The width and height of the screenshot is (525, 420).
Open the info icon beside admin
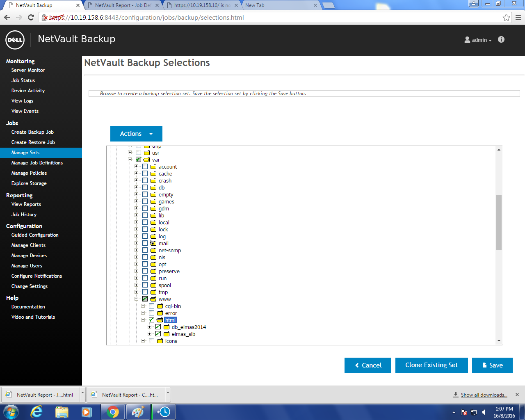point(501,40)
